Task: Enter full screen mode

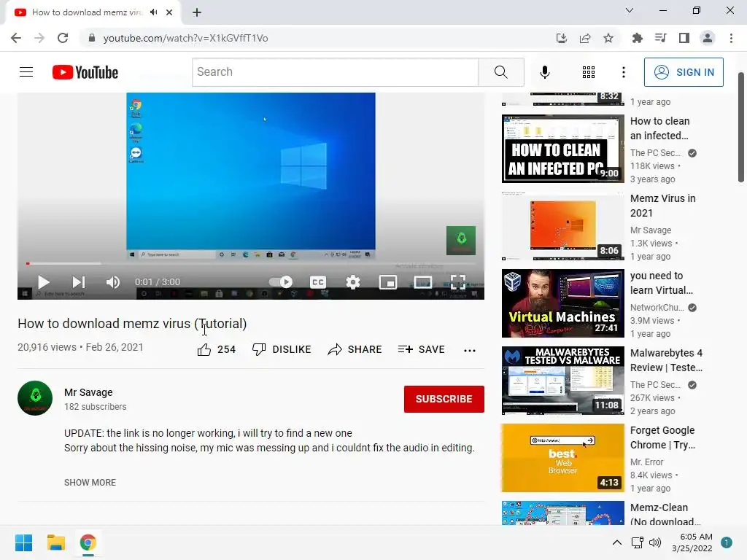Action: click(458, 282)
